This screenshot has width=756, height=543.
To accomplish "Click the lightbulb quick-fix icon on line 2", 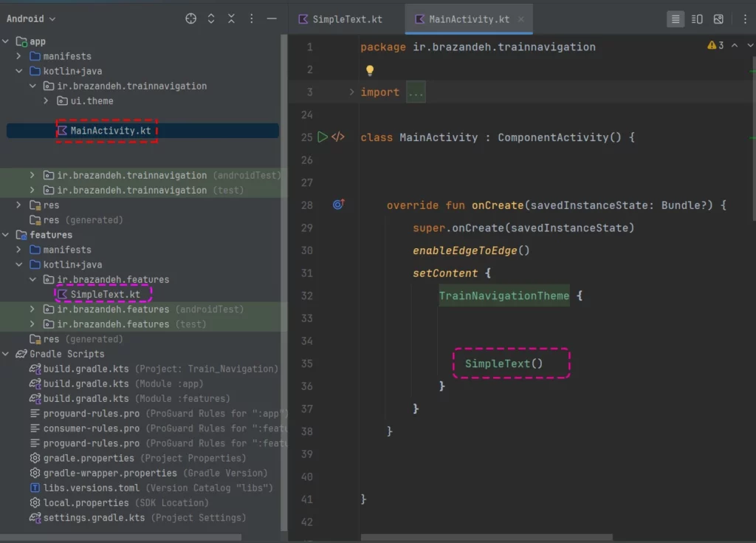I will pos(370,70).
